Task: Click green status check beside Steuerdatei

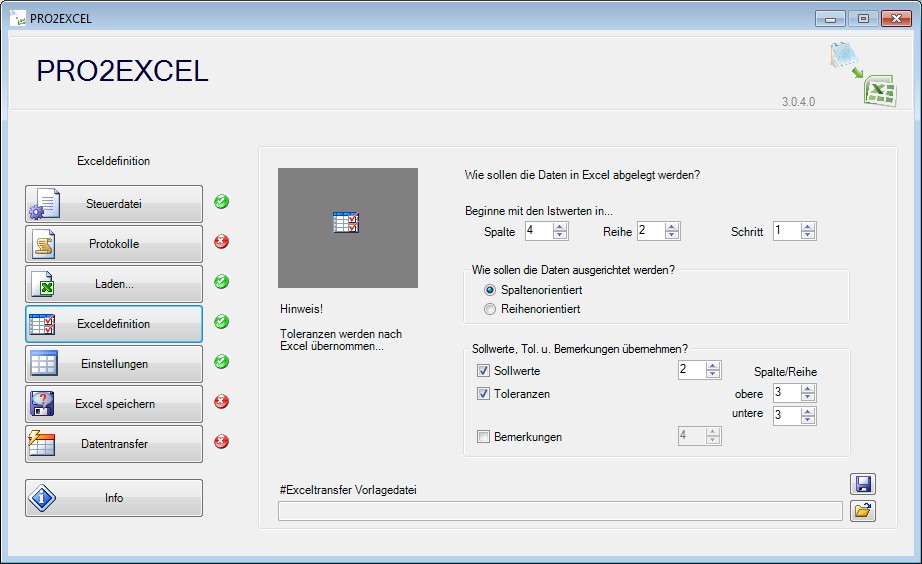Action: pos(222,202)
